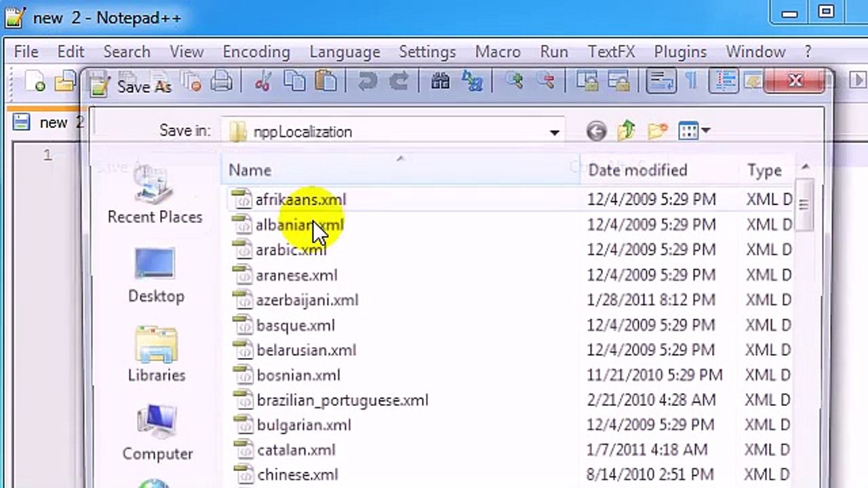
Task: Sort by the Type column header
Action: pos(766,170)
